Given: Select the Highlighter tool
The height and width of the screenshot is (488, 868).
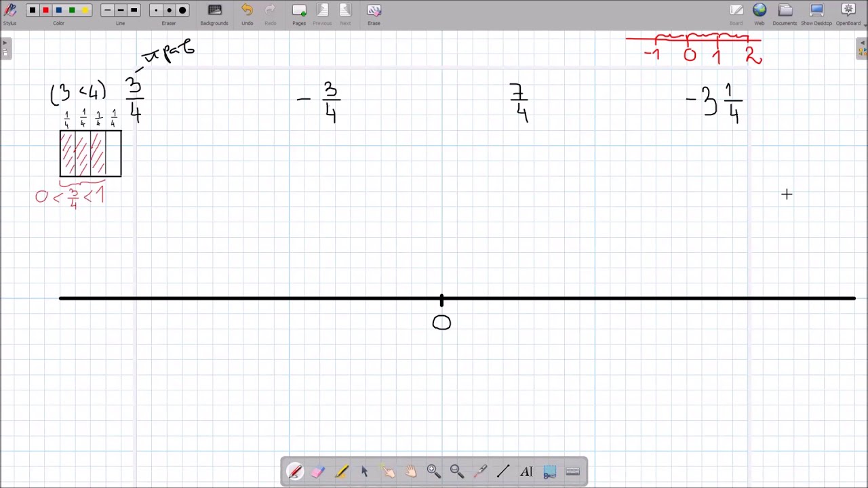Looking at the screenshot, I should pyautogui.click(x=341, y=472).
